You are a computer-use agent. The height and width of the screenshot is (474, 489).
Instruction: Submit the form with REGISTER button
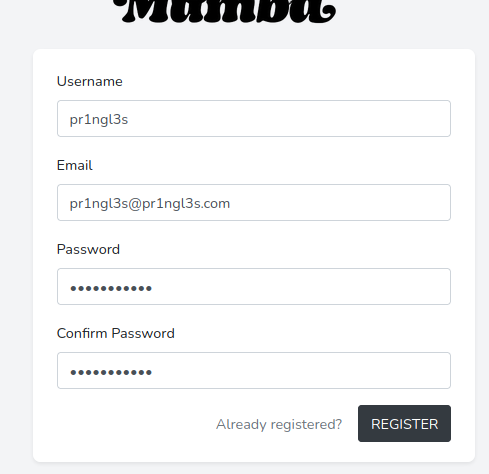pyautogui.click(x=404, y=424)
